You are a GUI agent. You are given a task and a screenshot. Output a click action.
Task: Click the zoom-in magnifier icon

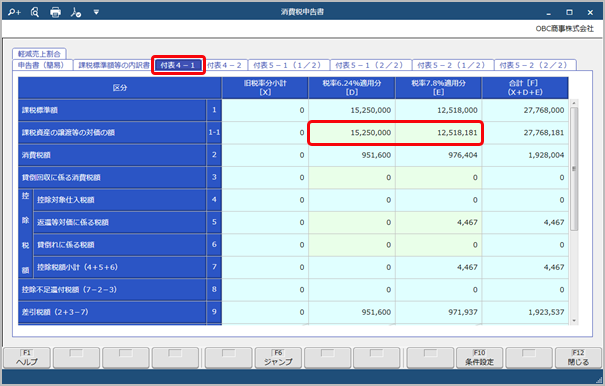[14, 12]
